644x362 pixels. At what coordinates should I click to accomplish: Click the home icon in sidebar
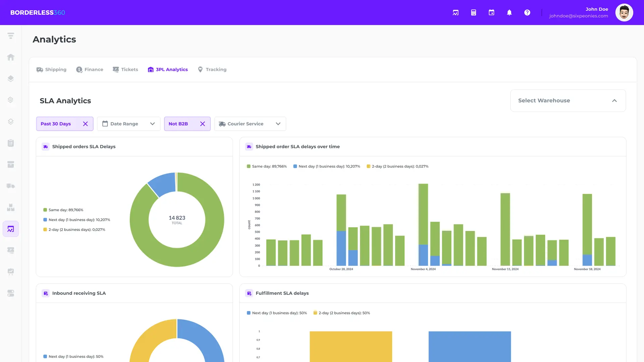coord(11,57)
